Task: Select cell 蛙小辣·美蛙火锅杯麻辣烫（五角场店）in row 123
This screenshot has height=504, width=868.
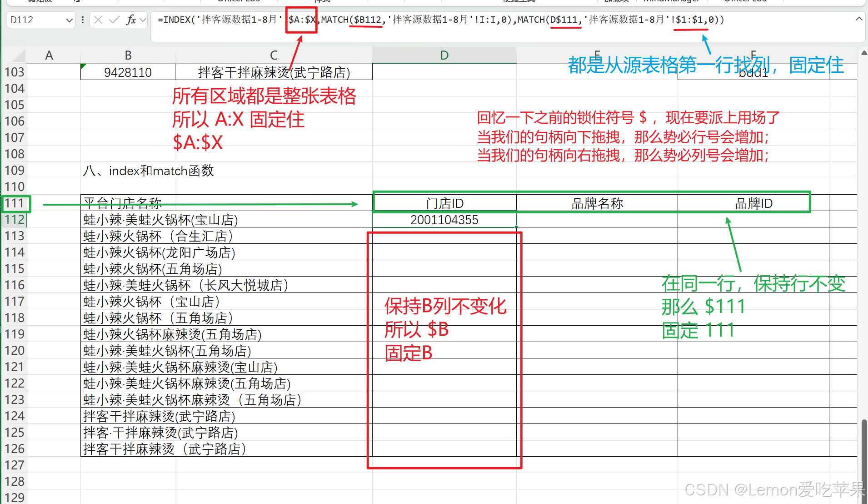Action: [x=226, y=400]
